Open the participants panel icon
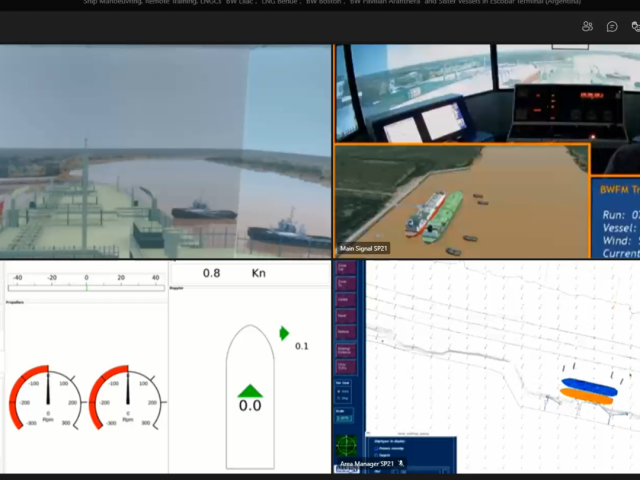 click(x=587, y=27)
